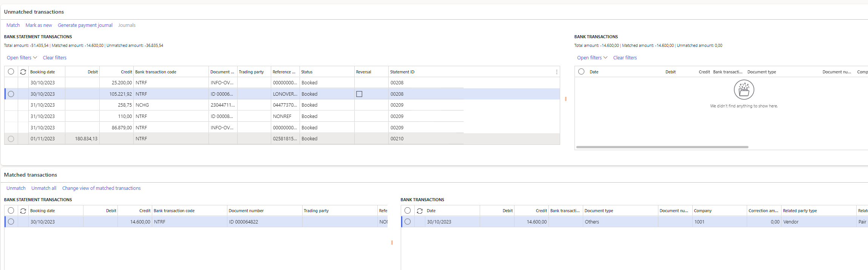Click the Unmatch action

[16, 188]
